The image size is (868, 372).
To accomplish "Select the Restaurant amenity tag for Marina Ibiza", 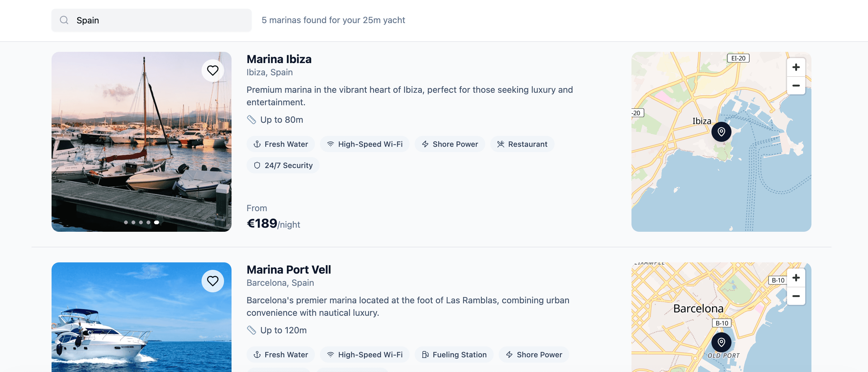I will [522, 144].
